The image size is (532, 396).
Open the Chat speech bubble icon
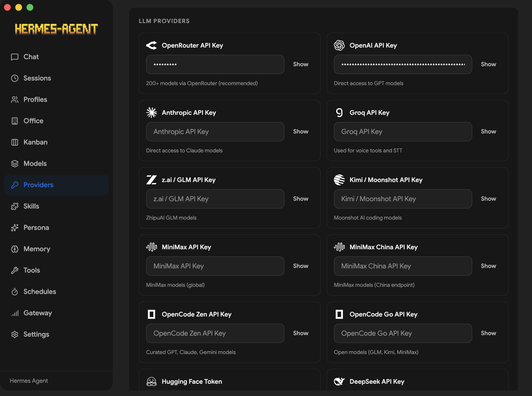point(15,57)
